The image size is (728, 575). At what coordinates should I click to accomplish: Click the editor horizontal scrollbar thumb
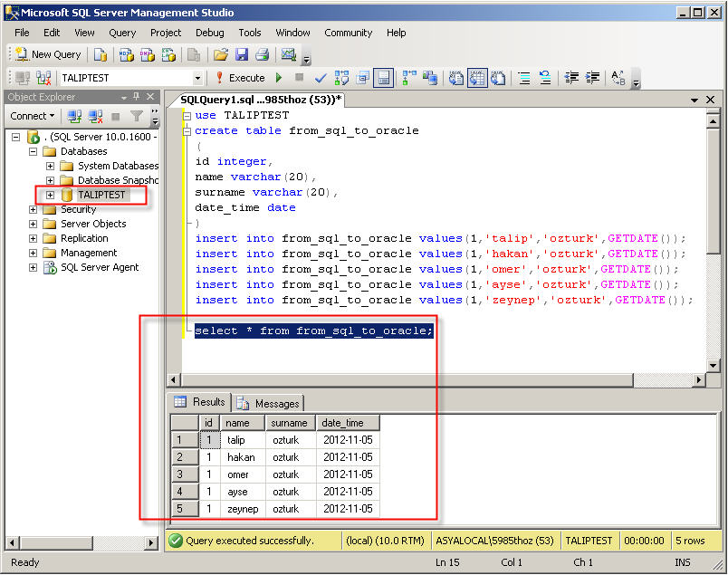coord(407,380)
